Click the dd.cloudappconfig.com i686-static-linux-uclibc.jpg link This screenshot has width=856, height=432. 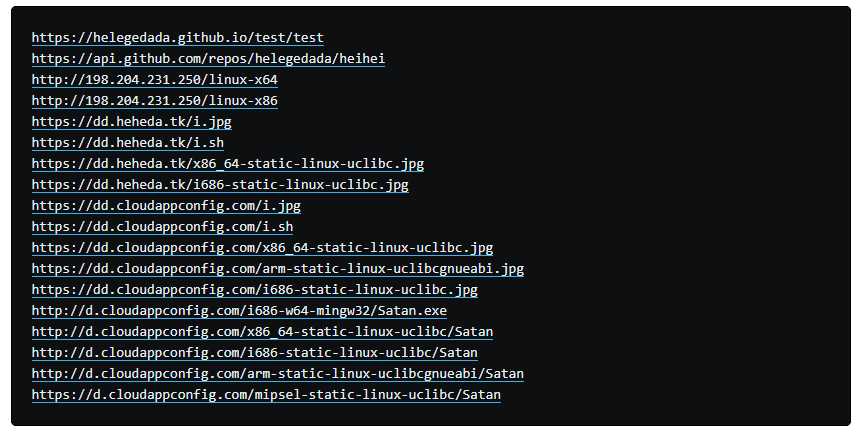(255, 290)
